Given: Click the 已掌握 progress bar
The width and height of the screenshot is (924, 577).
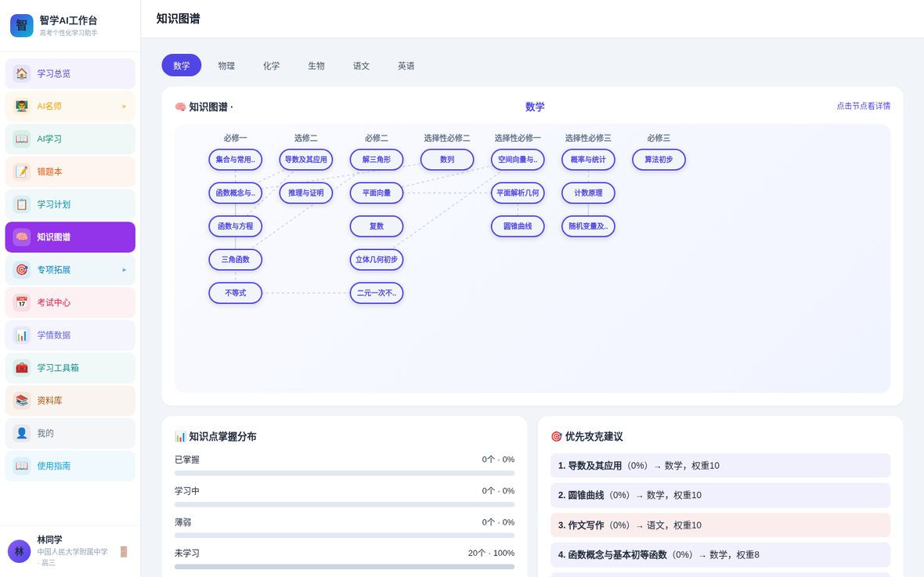Looking at the screenshot, I should (345, 474).
